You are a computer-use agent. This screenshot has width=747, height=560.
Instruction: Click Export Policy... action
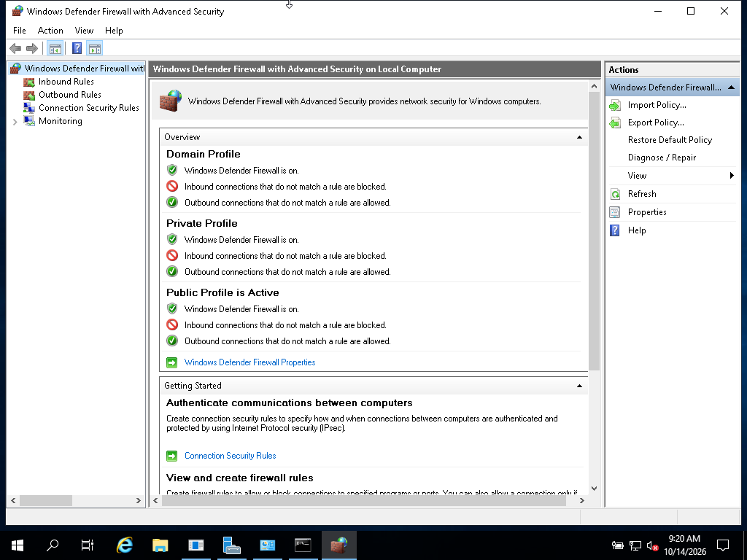(656, 122)
